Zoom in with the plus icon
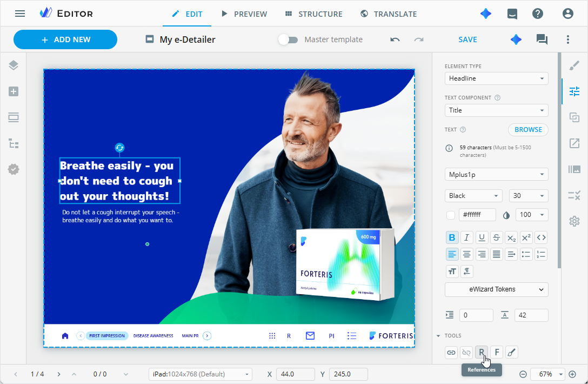 572,374
